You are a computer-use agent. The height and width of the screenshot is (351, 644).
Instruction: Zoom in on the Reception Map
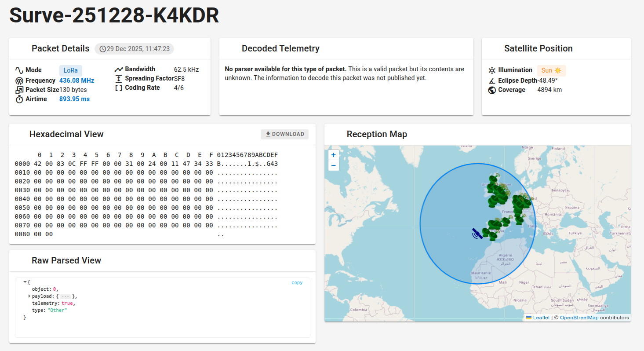[x=334, y=155]
